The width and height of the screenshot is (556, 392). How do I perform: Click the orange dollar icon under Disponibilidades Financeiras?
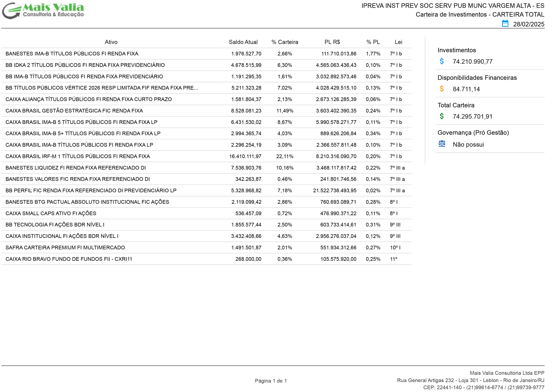[442, 89]
